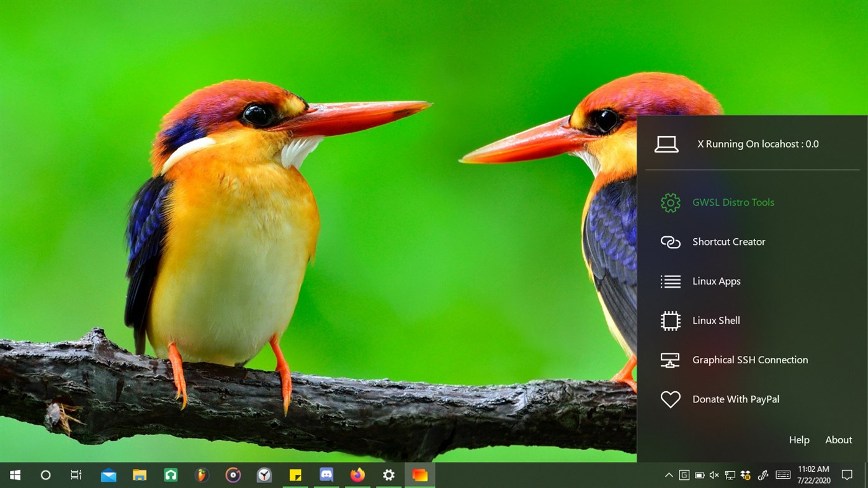Launch FL Studio from the taskbar

coord(202,475)
